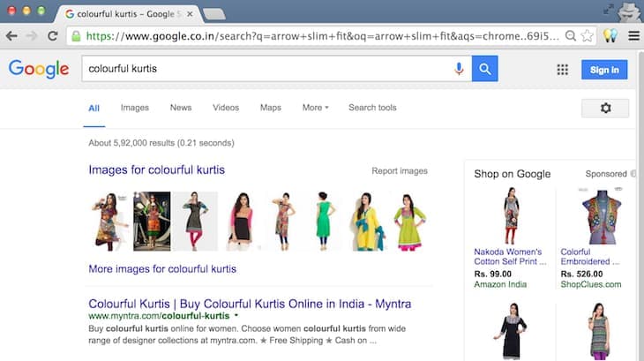Reload the page with the refresh icon
644x361 pixels.
coord(53,36)
